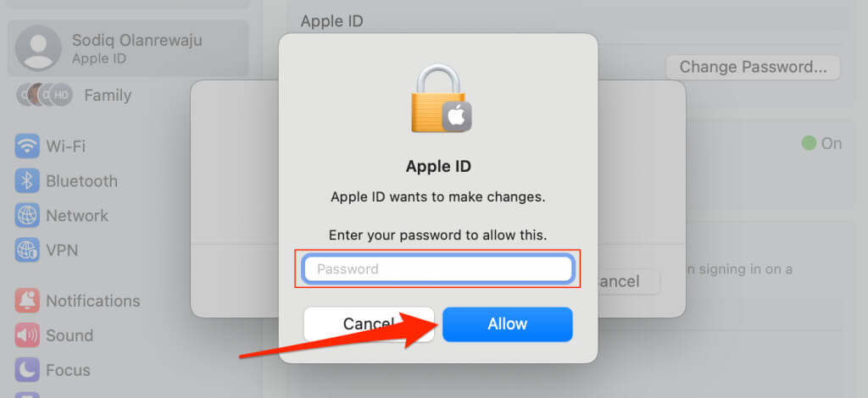Select the Sound speaker icon
The width and height of the screenshot is (868, 398).
(27, 335)
